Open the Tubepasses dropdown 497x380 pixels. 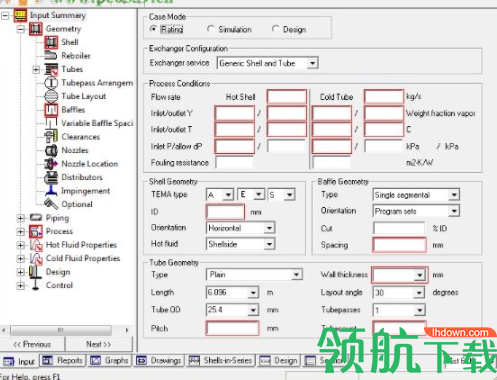(419, 310)
